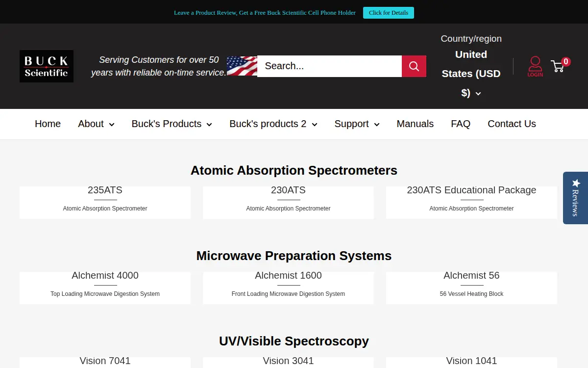Open the Vision 7041 product
Image resolution: width=588 pixels, height=368 pixels.
pos(105,362)
